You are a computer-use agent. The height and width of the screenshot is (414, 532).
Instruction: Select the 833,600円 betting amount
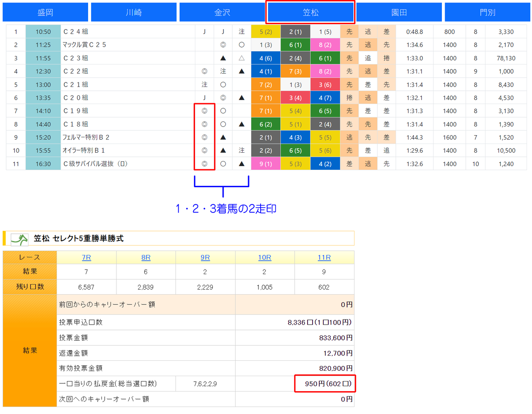pyautogui.click(x=336, y=338)
